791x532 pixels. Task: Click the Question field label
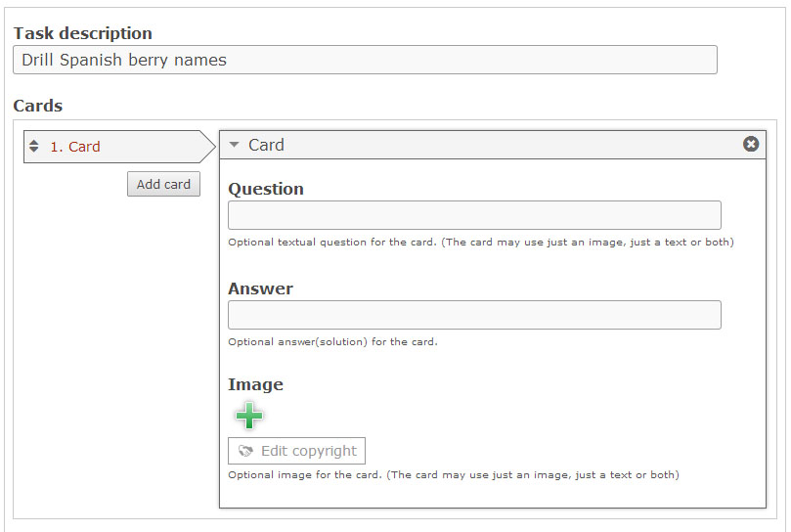(266, 189)
